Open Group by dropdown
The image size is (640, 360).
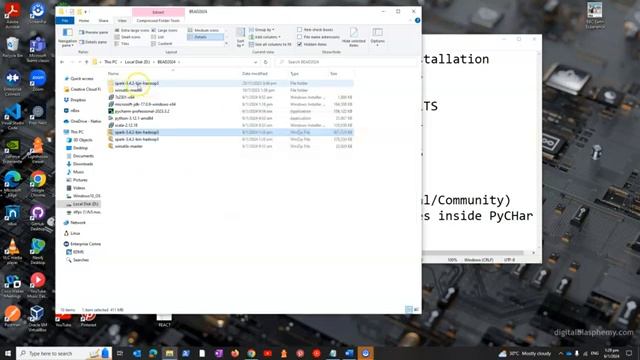(x=262, y=30)
